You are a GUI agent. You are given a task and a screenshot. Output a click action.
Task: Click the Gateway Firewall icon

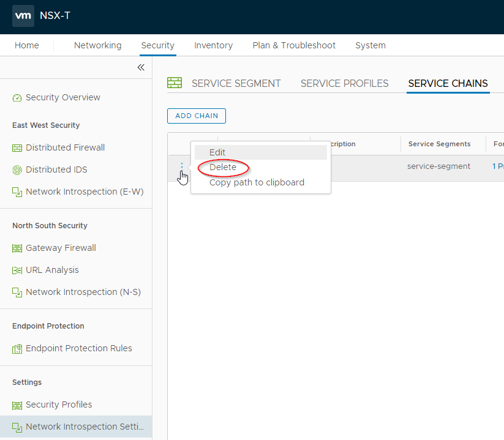point(17,248)
